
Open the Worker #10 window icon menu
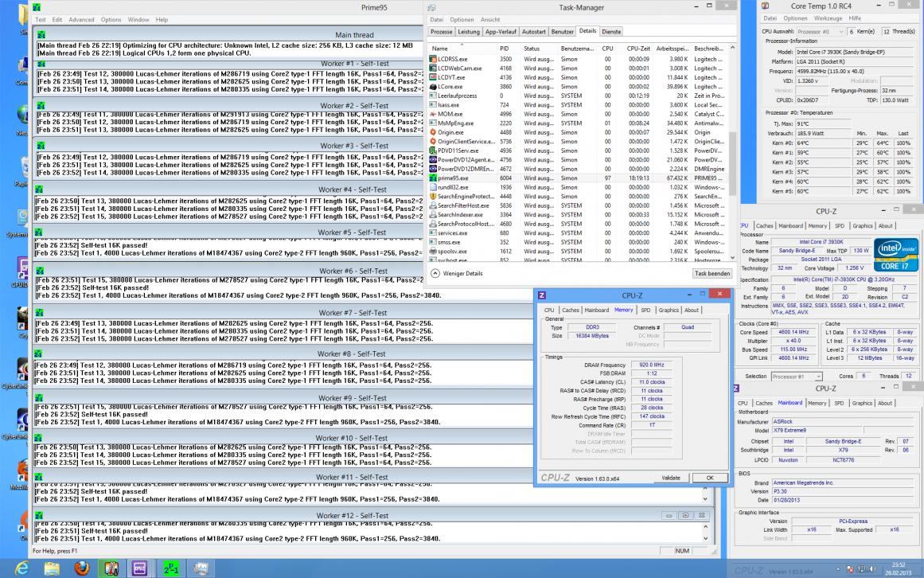click(x=39, y=439)
